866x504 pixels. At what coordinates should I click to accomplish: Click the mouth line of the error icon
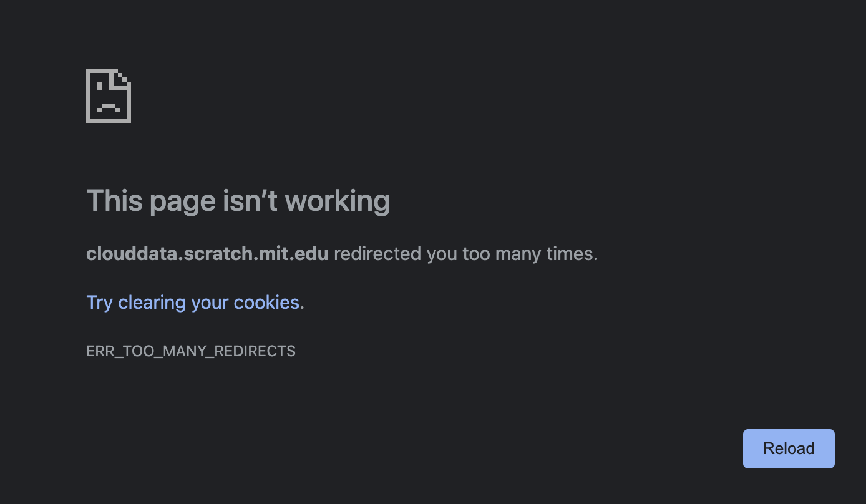(109, 106)
